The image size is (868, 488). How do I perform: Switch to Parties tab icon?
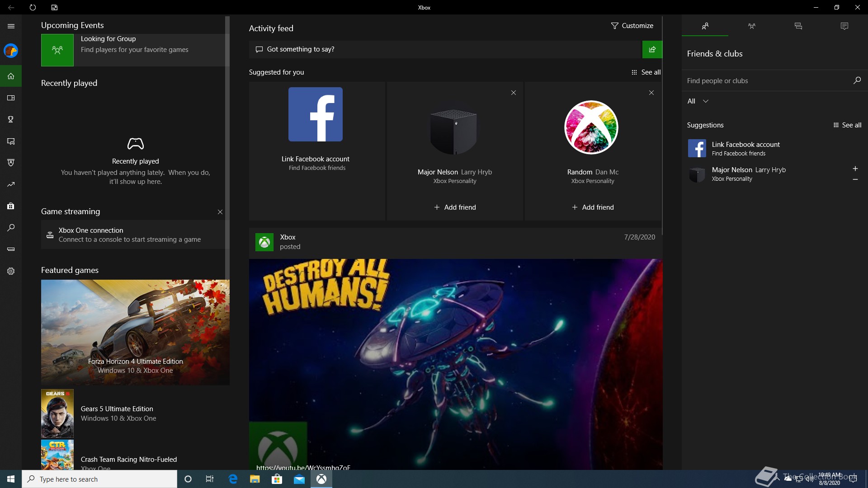[751, 26]
